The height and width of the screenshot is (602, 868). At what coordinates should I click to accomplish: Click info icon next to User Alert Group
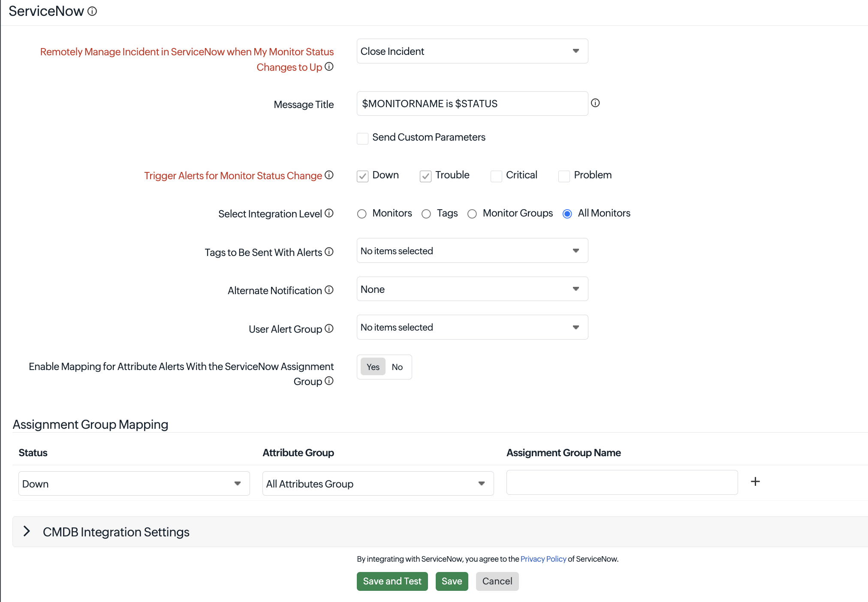[x=329, y=328]
